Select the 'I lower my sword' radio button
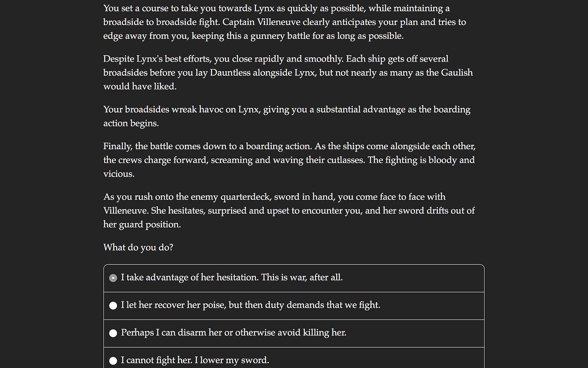The image size is (588, 368). click(113, 361)
